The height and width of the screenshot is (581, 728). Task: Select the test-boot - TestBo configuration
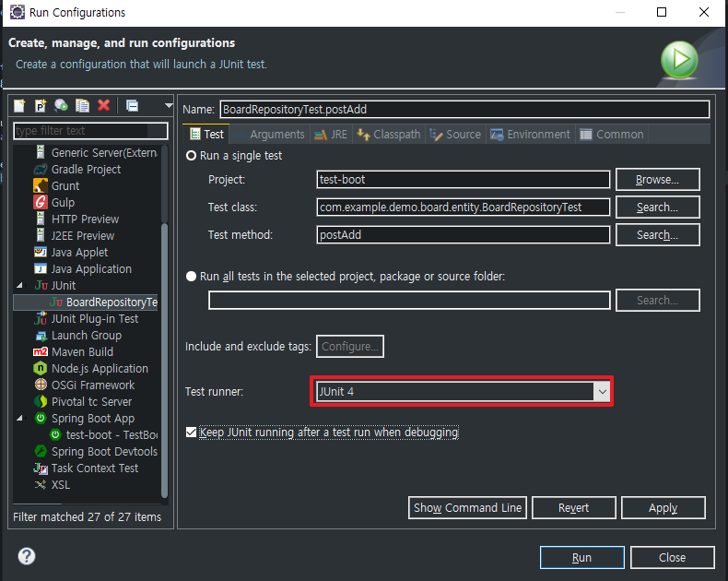point(103,435)
